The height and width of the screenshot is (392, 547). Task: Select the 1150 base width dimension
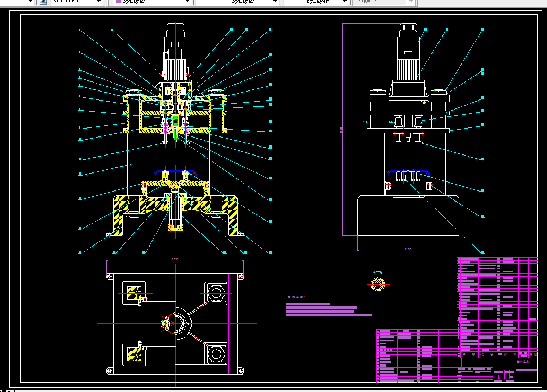[x=408, y=249]
